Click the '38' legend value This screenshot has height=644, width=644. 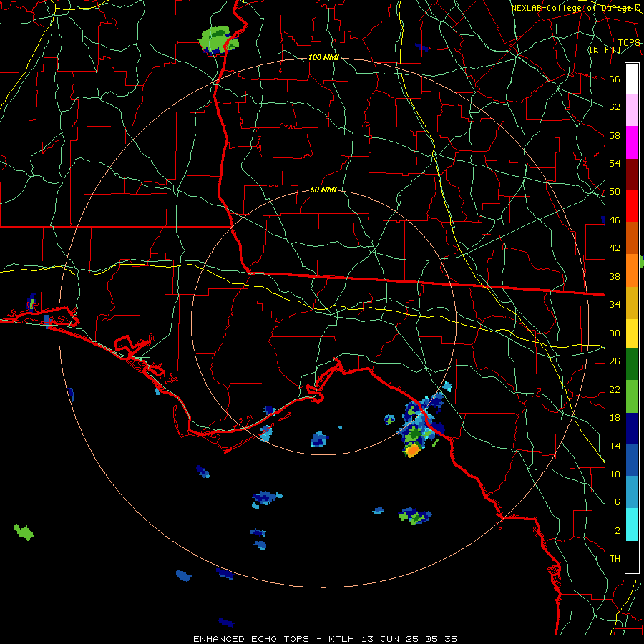[x=615, y=277]
